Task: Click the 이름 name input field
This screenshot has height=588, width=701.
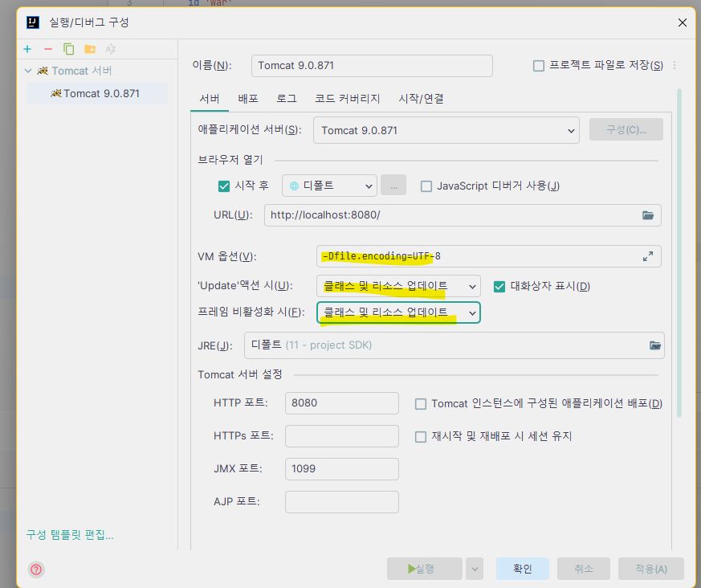Action: click(x=372, y=66)
